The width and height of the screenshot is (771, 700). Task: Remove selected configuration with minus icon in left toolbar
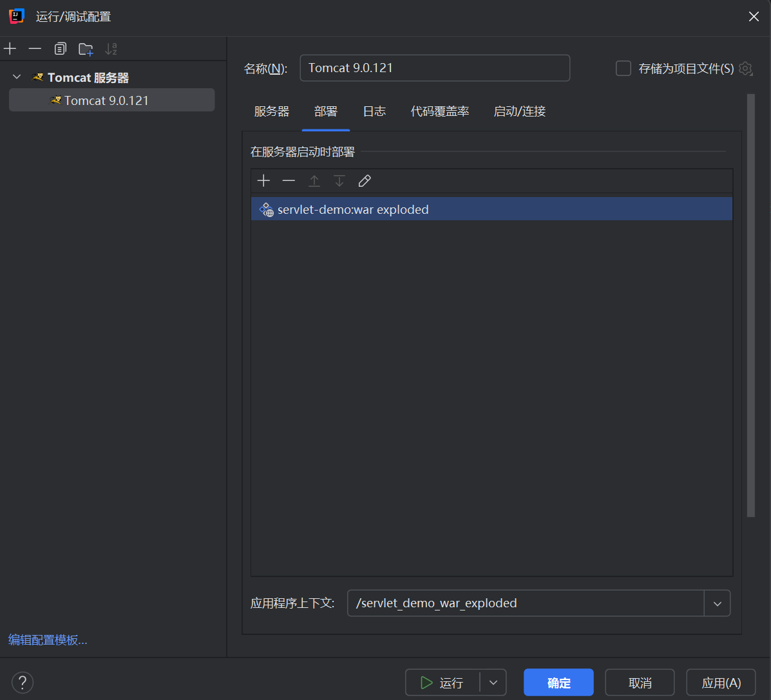point(35,49)
